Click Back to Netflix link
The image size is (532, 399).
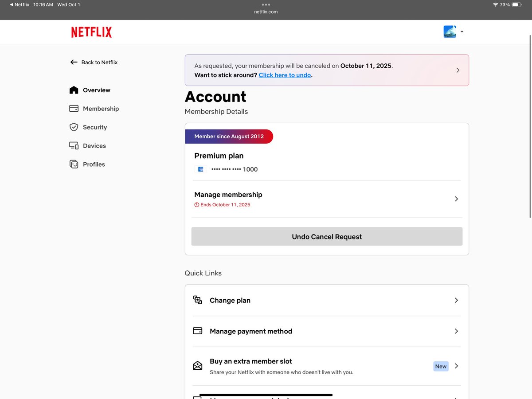(99, 63)
